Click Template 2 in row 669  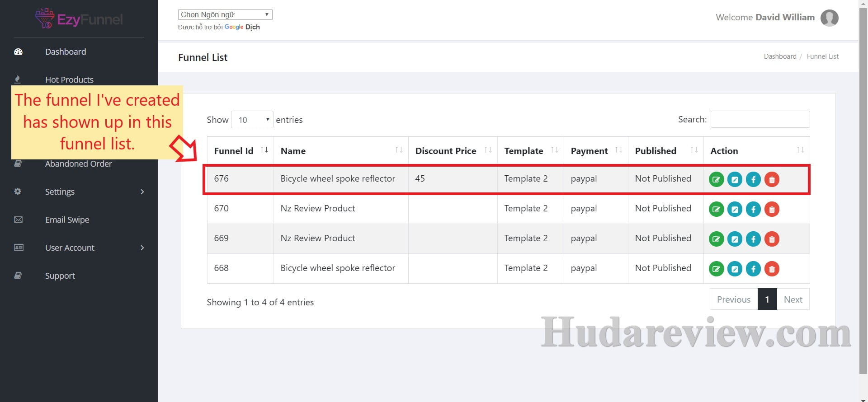[526, 238]
